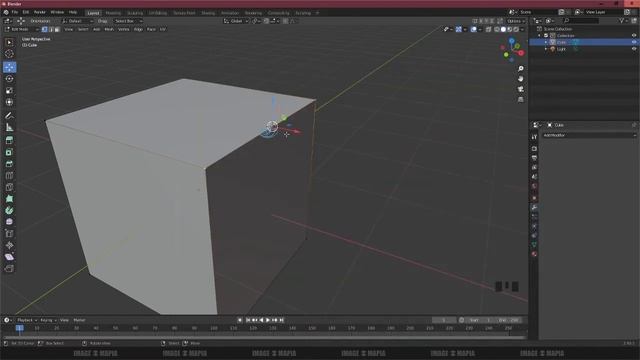Screen dimensions: 640x360
Task: Open the File menu
Action: [15, 12]
